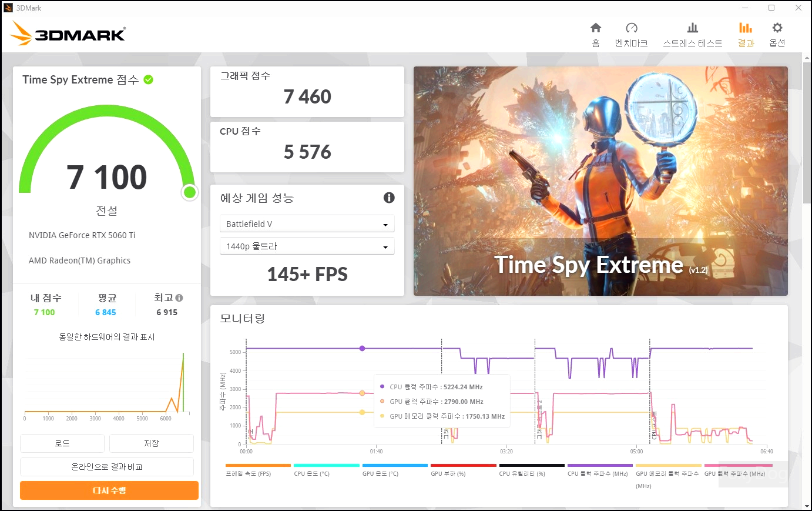This screenshot has width=812, height=511.
Task: Click the green validation checkmark icon
Action: pos(149,79)
